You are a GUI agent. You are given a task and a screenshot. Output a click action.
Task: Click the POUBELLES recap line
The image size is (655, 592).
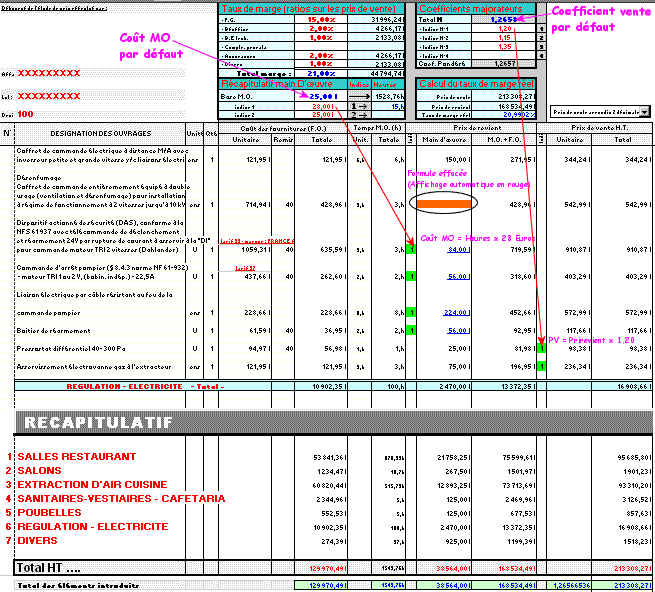click(x=49, y=512)
